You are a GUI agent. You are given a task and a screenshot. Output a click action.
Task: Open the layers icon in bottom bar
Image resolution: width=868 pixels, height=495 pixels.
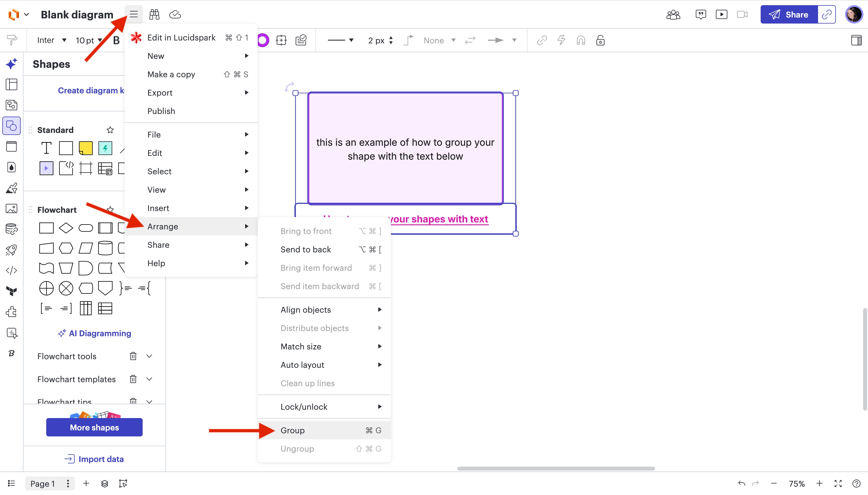(105, 483)
